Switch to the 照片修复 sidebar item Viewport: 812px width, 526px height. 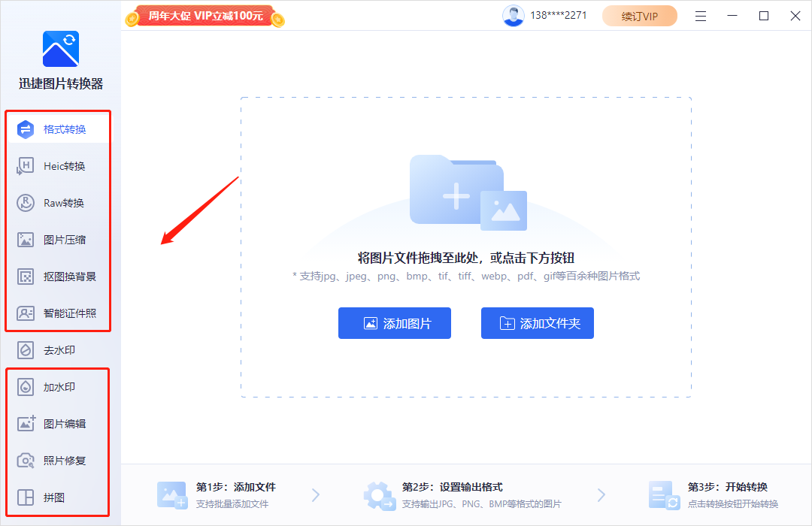(64, 461)
